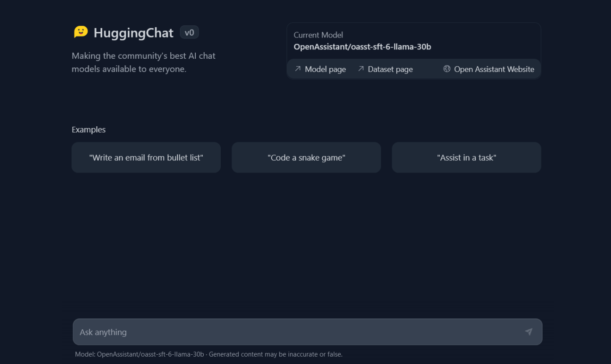611x364 pixels.
Task: Click the arrow icon beside Dataset page
Action: point(361,69)
